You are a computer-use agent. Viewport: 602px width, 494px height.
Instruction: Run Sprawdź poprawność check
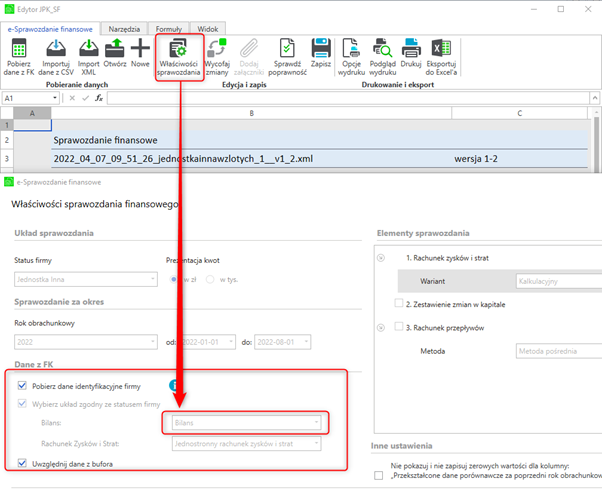tap(287, 48)
